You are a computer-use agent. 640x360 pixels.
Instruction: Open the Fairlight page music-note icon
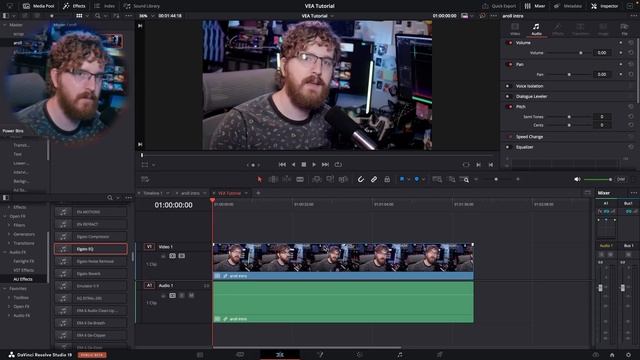400,355
